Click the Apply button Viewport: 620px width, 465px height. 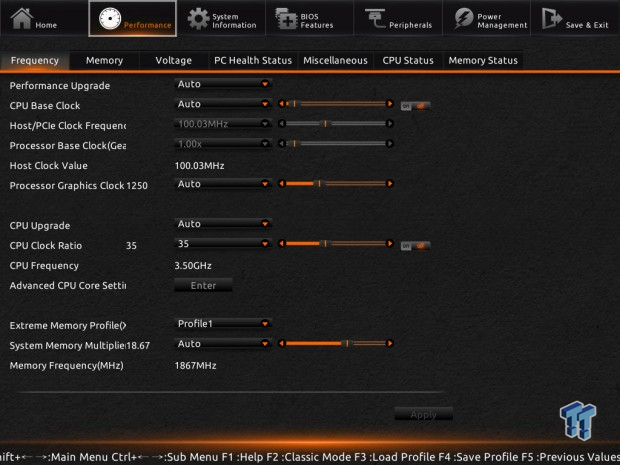pos(423,414)
